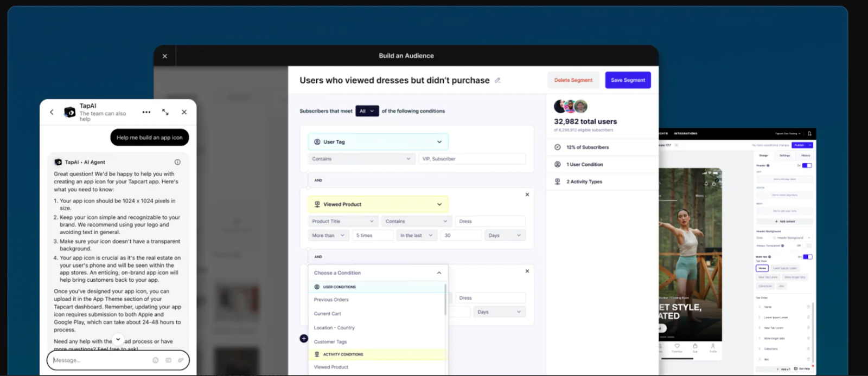This screenshot has height=376, width=868.
Task: Delete Home from Tab Order list
Action: tap(808, 307)
